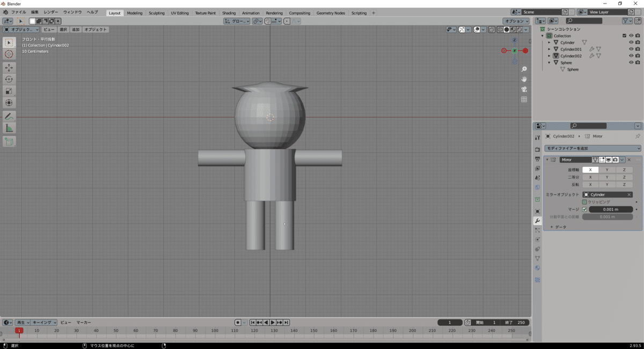Select the Measure tool
The width and height of the screenshot is (644, 349).
click(x=9, y=128)
